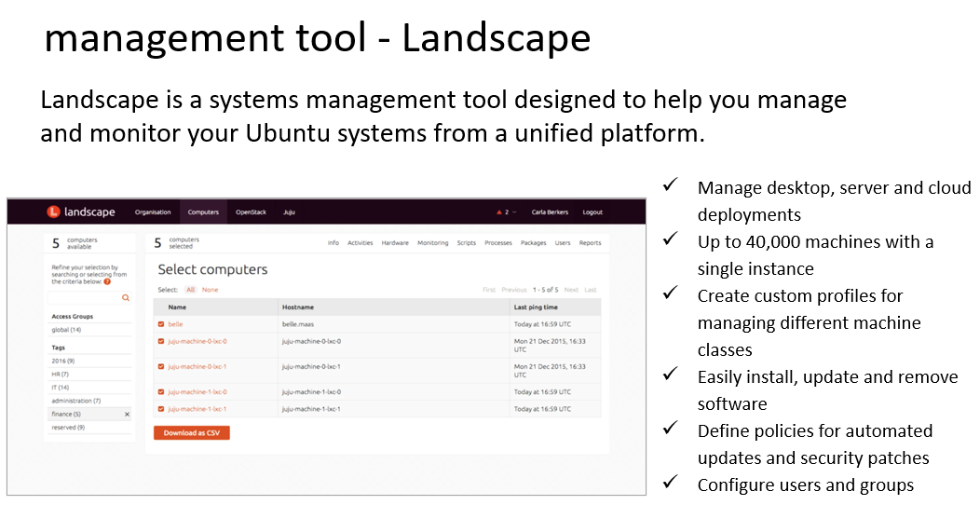This screenshot has height=505, width=980.
Task: Uncheck the juju-machine-1-lxc-0 checkbox
Action: point(161,392)
